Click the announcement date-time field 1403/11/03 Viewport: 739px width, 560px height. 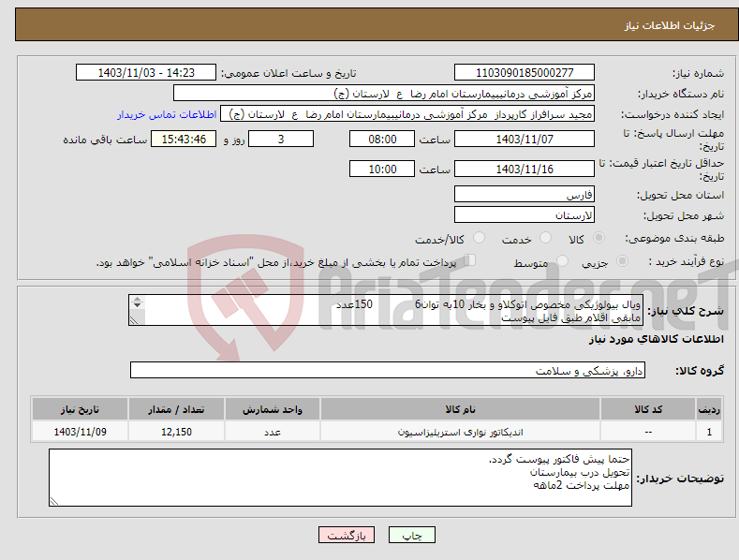(146, 73)
